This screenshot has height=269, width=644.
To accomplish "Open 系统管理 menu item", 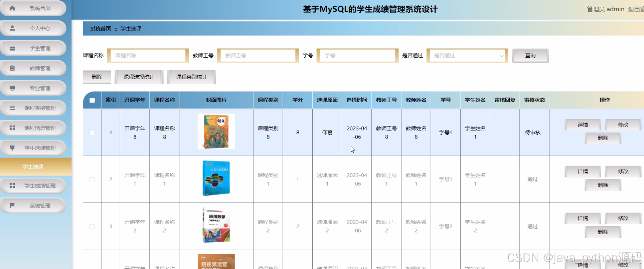I will click(33, 205).
